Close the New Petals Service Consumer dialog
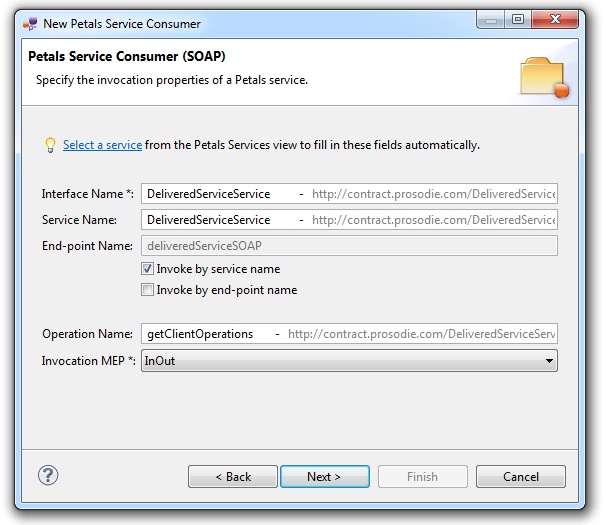Viewport: 606px width, 525px height. pyautogui.click(x=558, y=19)
